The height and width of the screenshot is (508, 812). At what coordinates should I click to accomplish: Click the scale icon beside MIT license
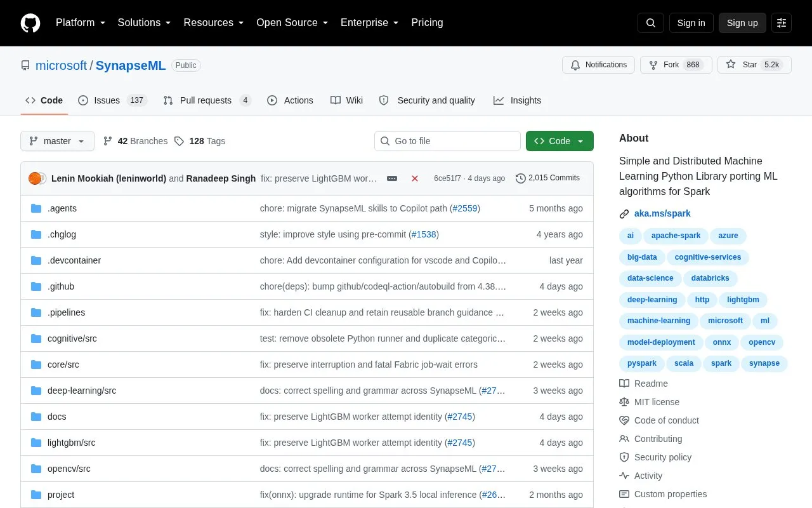[x=624, y=402]
